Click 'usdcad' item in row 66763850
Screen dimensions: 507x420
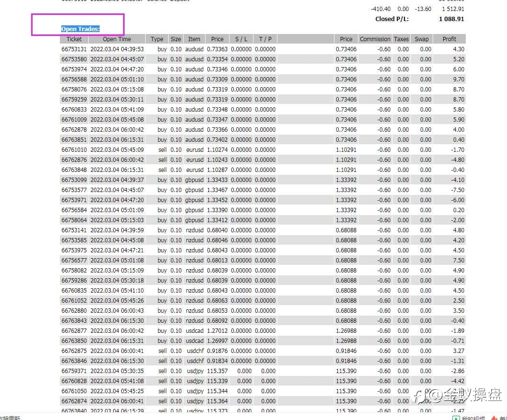[195, 341]
